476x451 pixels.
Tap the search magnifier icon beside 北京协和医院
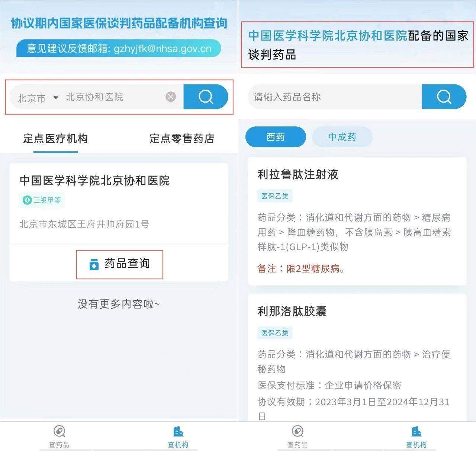[206, 97]
